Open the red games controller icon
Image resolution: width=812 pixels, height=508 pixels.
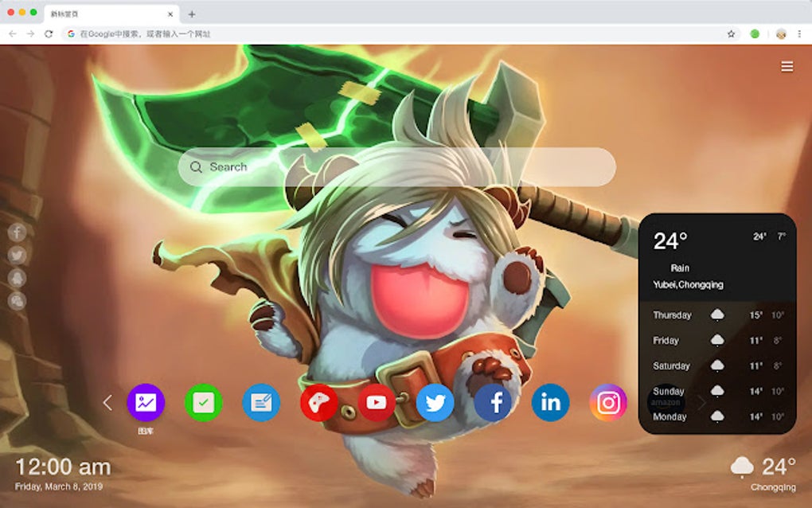click(x=319, y=402)
